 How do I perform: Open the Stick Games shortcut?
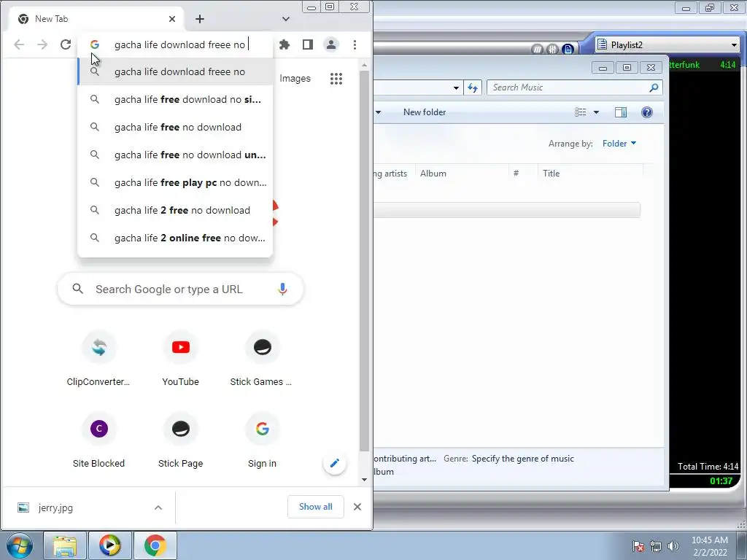point(262,359)
